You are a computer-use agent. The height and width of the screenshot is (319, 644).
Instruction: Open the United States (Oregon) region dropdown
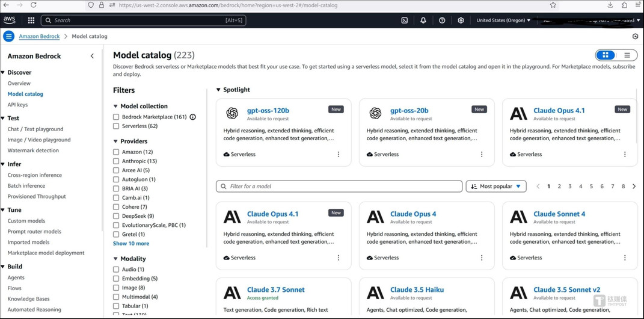[503, 20]
